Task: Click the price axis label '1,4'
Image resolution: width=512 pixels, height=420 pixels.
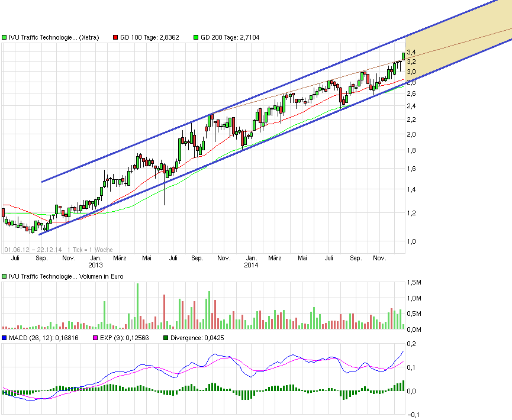Action: click(411, 190)
